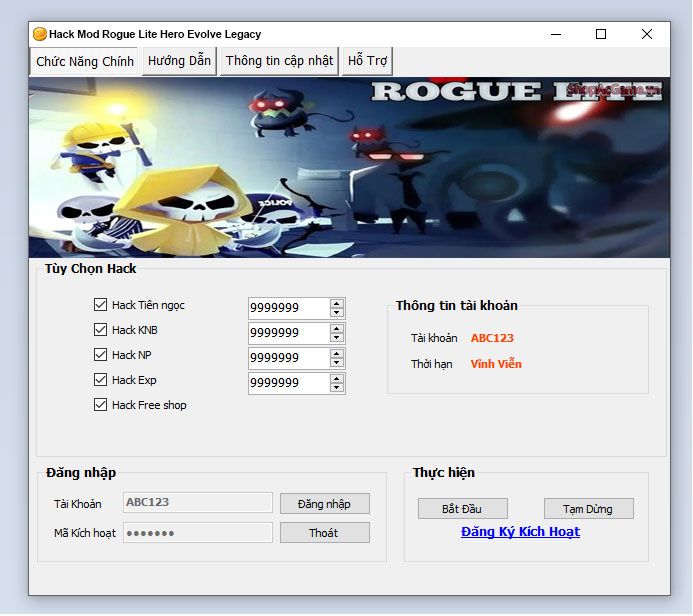Viewport: 693px width, 616px height.
Task: Click the Thoát button
Action: [325, 533]
